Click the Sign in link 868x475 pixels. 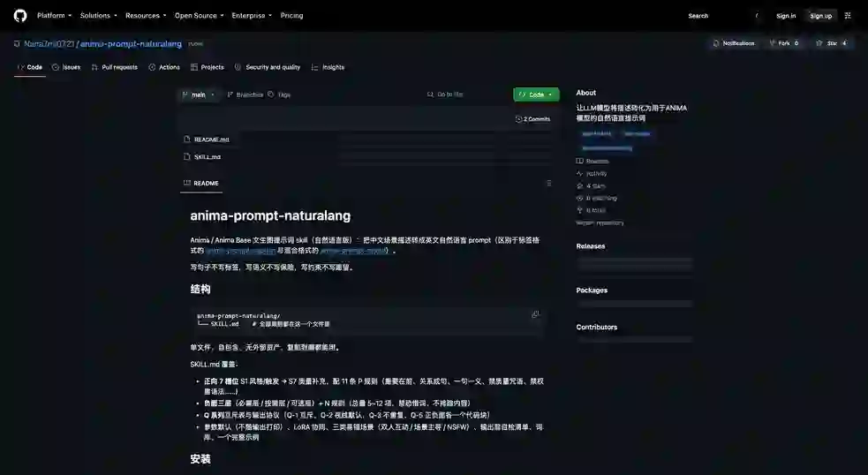786,16
